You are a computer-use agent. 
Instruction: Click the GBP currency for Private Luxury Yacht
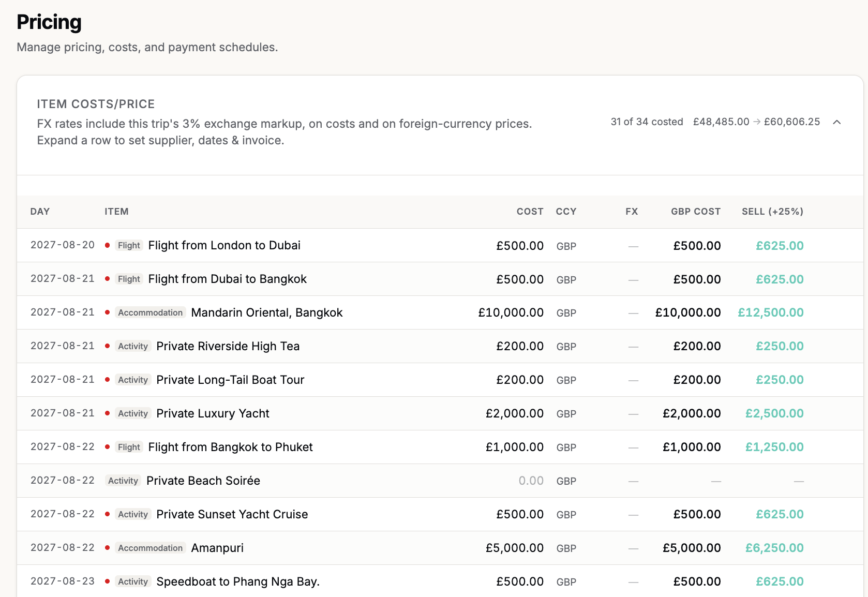(x=566, y=414)
